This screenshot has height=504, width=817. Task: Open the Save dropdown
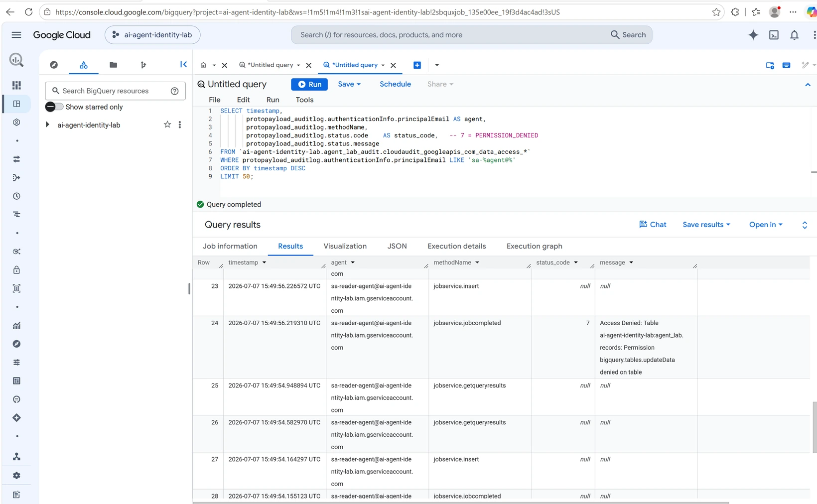click(349, 84)
